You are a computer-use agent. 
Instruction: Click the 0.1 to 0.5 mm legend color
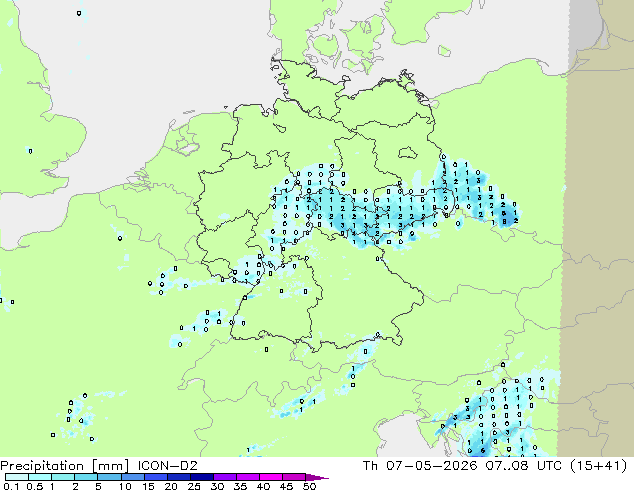[x=17, y=477]
